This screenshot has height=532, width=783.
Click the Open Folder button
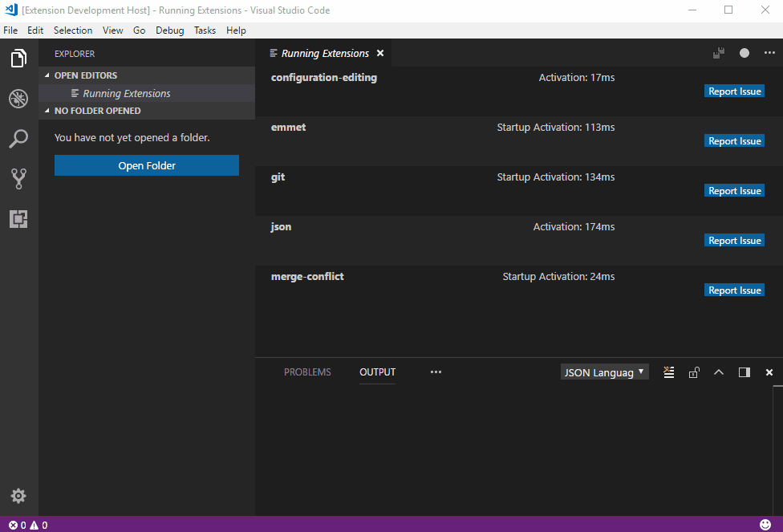146,165
